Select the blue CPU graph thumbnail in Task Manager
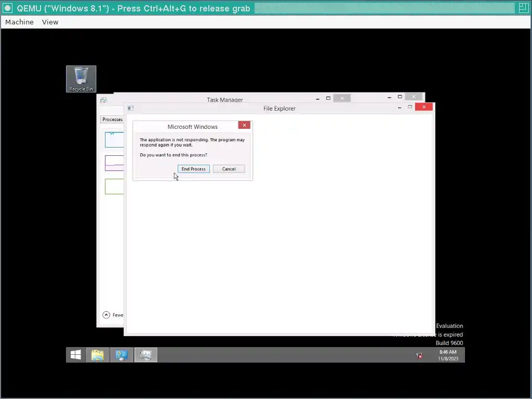The width and height of the screenshot is (532, 399). pos(114,140)
